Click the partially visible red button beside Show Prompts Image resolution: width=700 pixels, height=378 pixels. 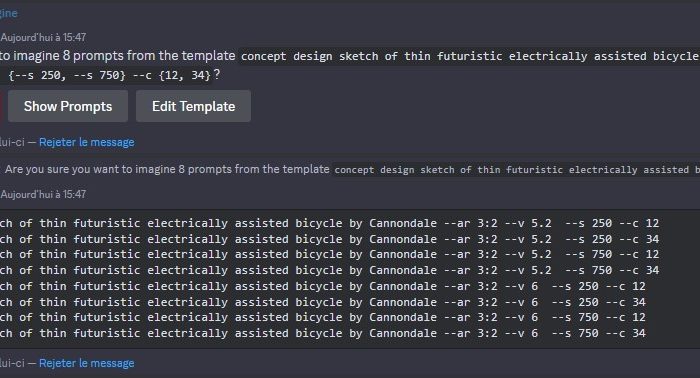[1, 106]
